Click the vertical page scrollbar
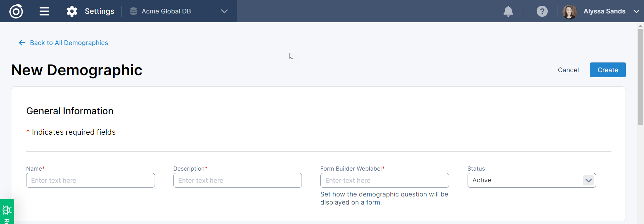This screenshot has height=224, width=644. 640,77
